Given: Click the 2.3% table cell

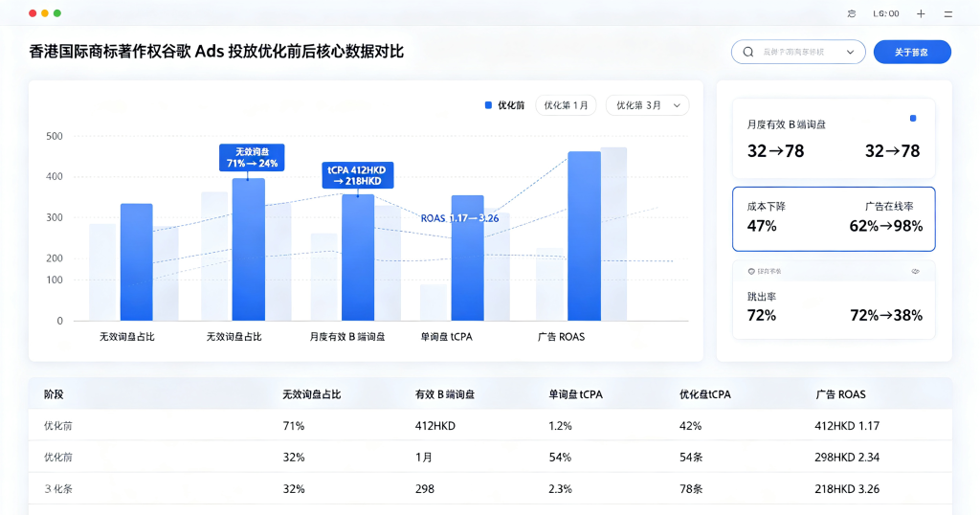Looking at the screenshot, I should coord(560,489).
